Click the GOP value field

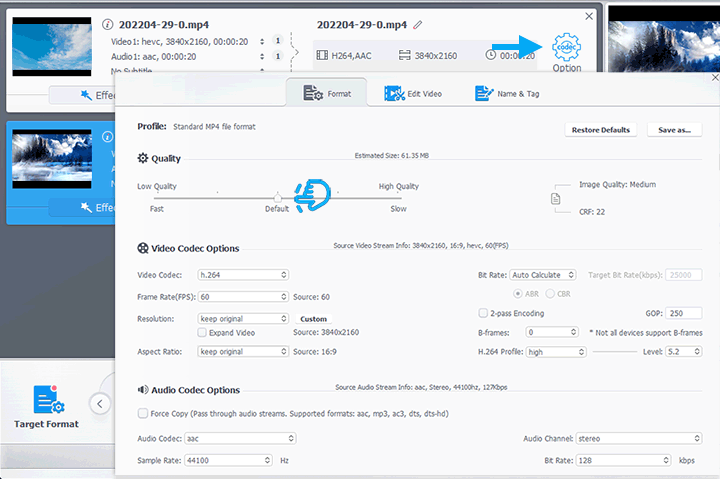pyautogui.click(x=684, y=313)
